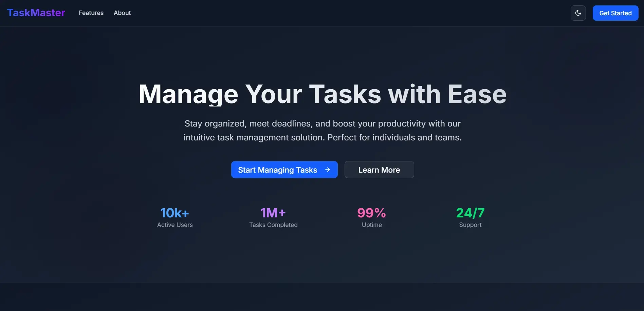Open the Features page
The image size is (644, 311).
91,13
